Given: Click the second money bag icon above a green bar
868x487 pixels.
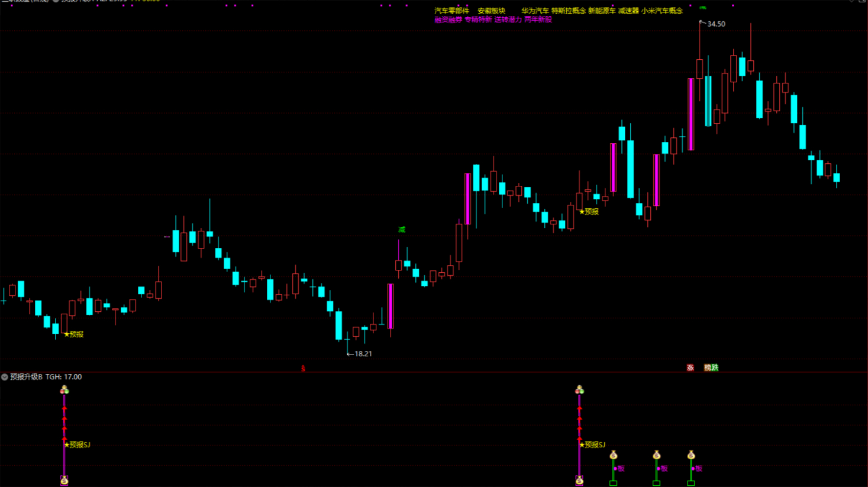Looking at the screenshot, I should point(657,454).
